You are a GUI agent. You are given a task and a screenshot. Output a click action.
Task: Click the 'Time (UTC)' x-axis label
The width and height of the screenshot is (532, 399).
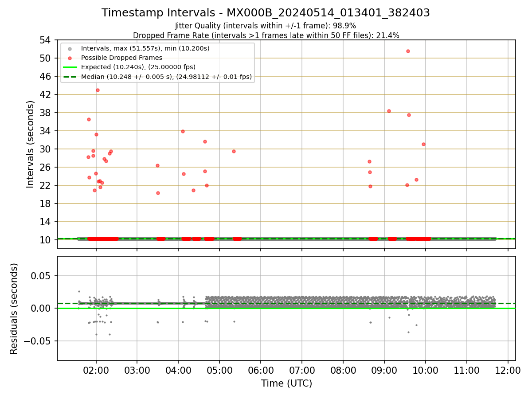click(286, 383)
